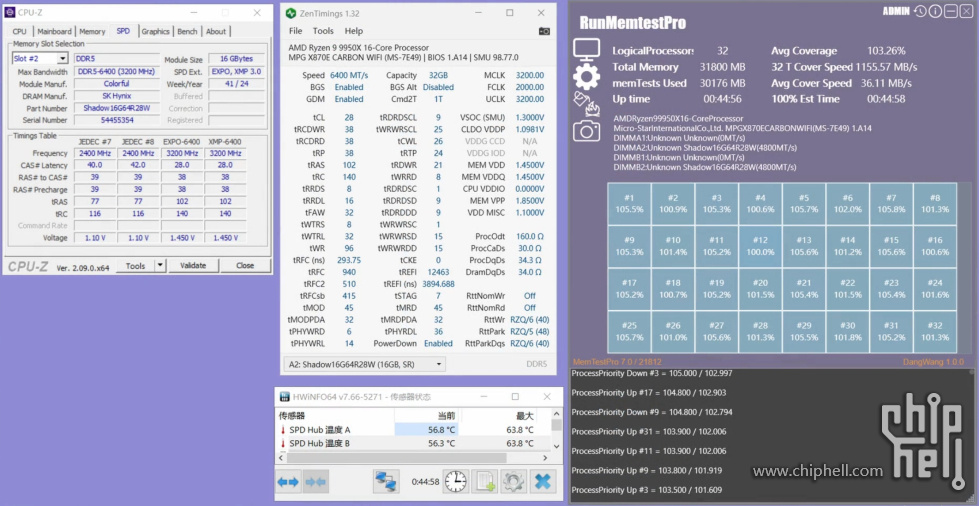
Task: Click ZenTimings tREFI 12463 value
Action: point(438,272)
